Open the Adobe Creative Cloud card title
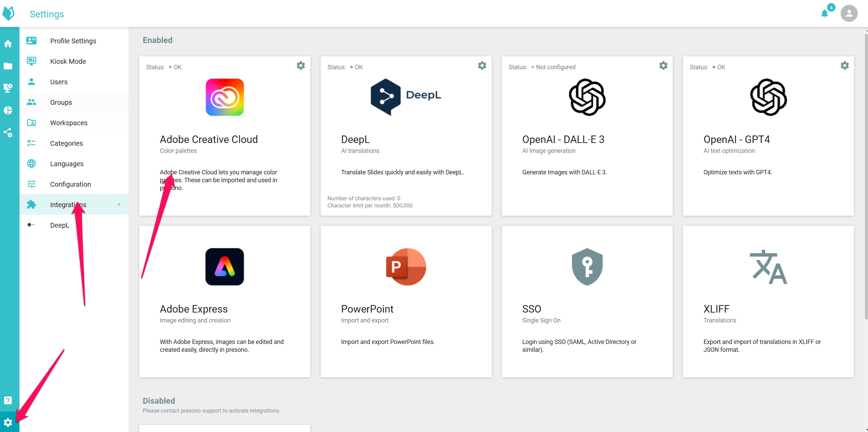 pos(209,139)
